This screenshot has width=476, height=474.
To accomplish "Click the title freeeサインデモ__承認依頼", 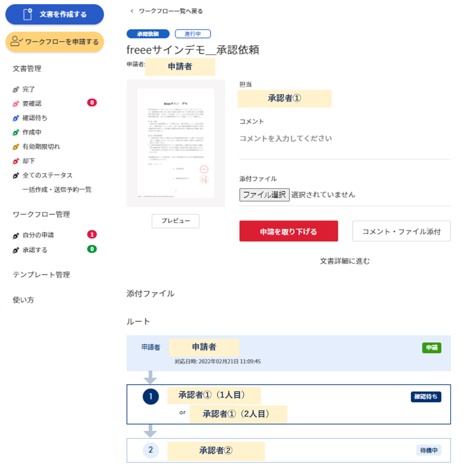I will [193, 49].
